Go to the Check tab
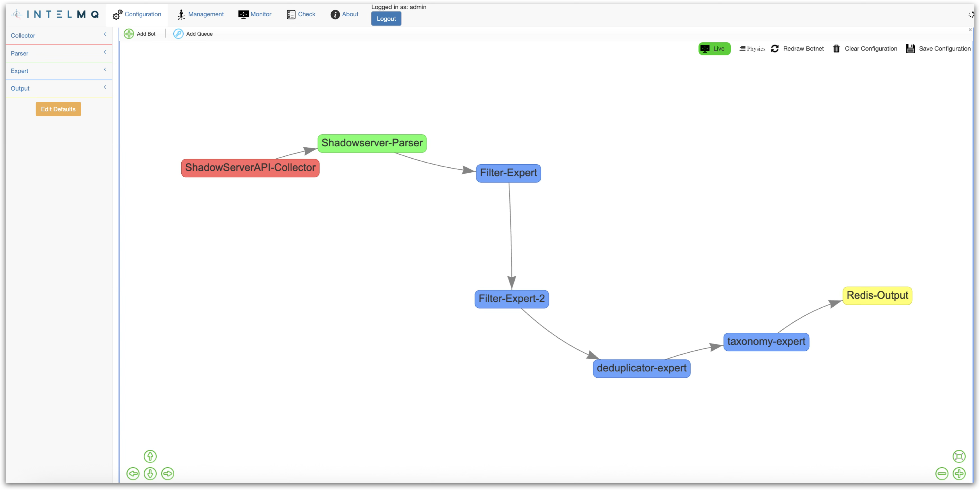The width and height of the screenshot is (980, 490). (301, 15)
